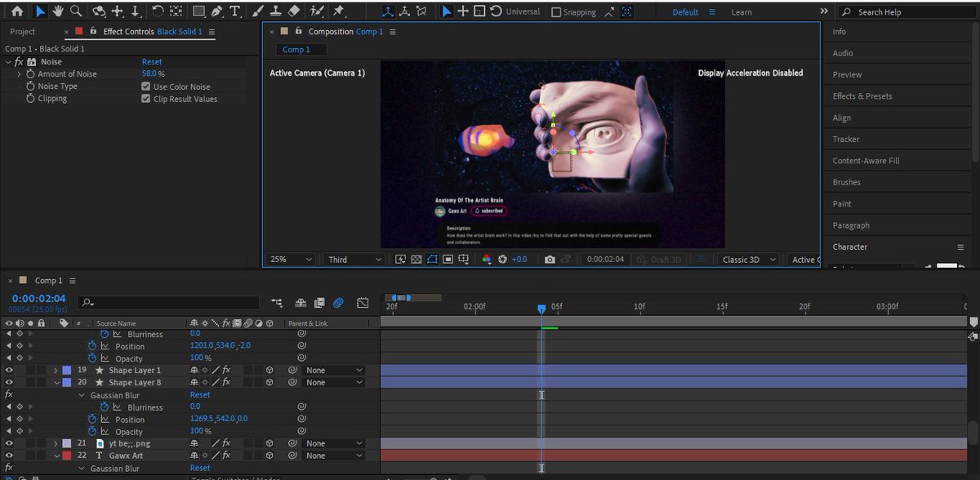Enable the Use Color Noise checkbox
The image size is (980, 480).
pos(148,86)
